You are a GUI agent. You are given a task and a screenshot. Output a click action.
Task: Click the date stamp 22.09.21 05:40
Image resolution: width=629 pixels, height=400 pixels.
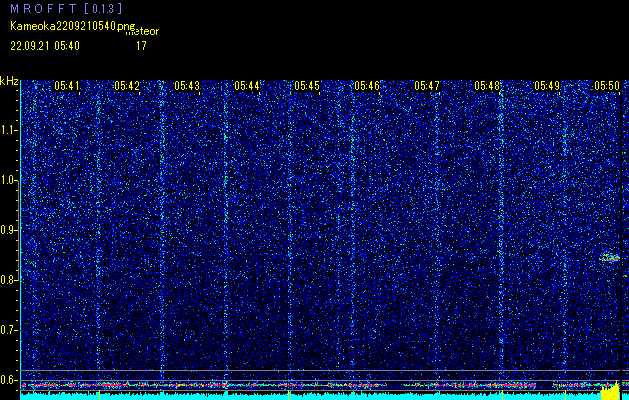pos(45,46)
